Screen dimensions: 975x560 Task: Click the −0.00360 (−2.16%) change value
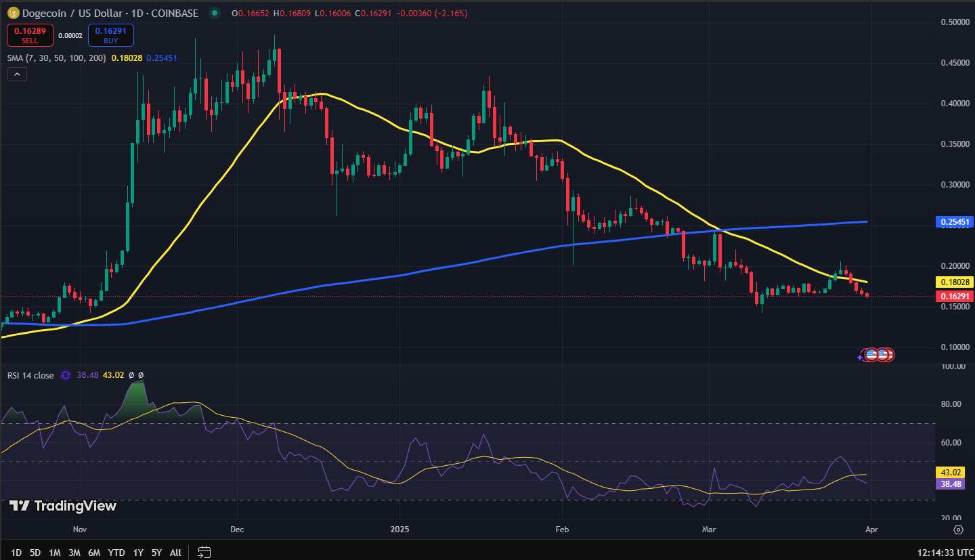tap(431, 13)
